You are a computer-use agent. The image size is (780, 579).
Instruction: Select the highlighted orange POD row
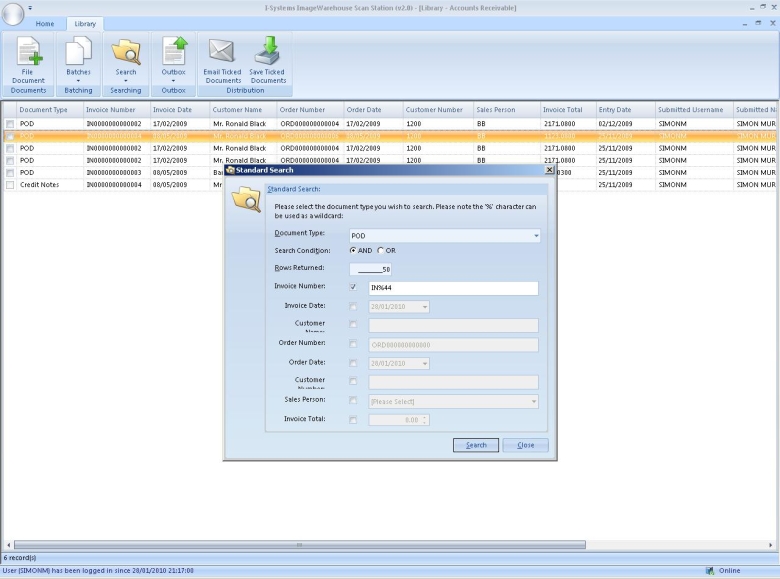[390, 136]
